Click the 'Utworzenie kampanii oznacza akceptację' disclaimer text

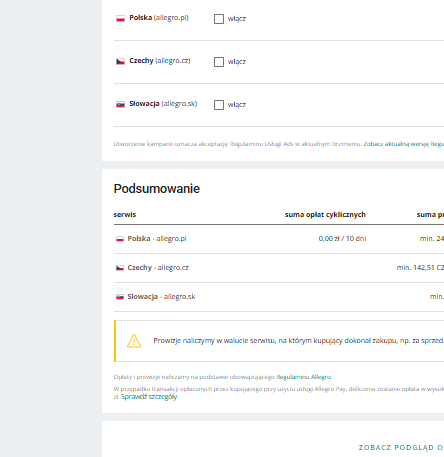238,144
